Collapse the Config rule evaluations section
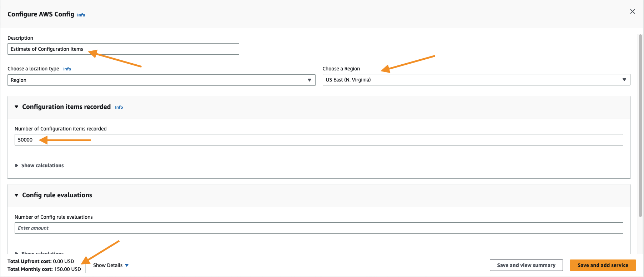 coord(16,195)
